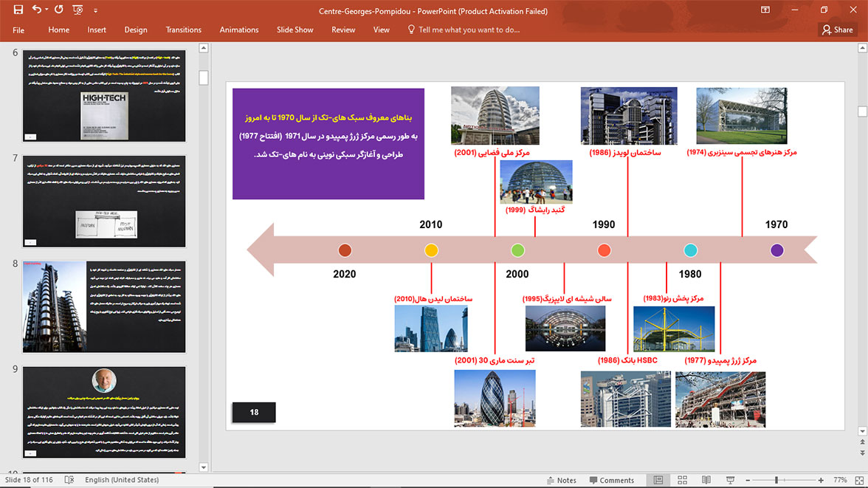Click English (United States) language indicator
Image resolution: width=868 pixels, height=488 pixels.
(x=122, y=480)
